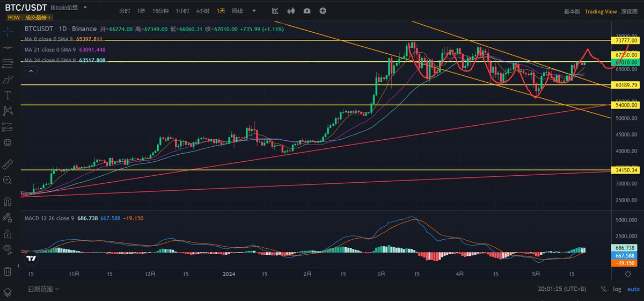Click the 60189.79 price level label
This screenshot has width=644, height=301.
[626, 85]
